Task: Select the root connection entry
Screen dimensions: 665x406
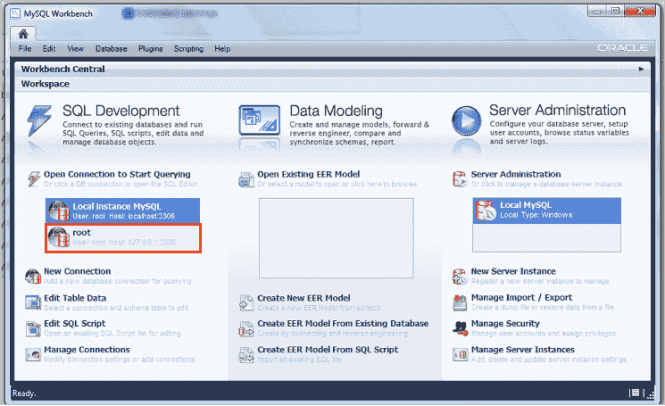Action: tap(123, 238)
